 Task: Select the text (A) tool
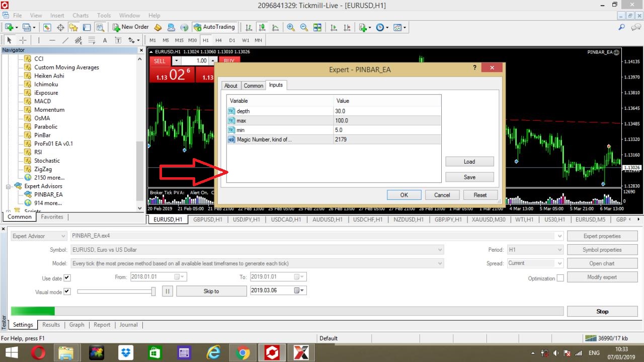(x=105, y=40)
